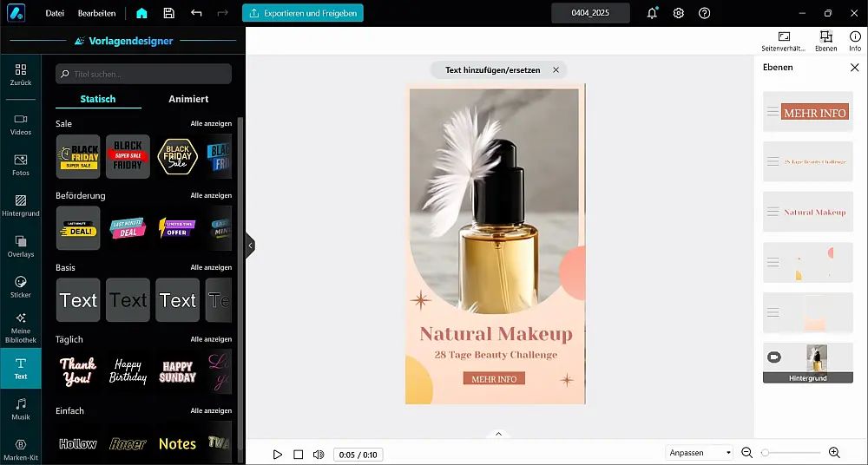
Task: Open notifications bell icon
Action: pos(652,13)
